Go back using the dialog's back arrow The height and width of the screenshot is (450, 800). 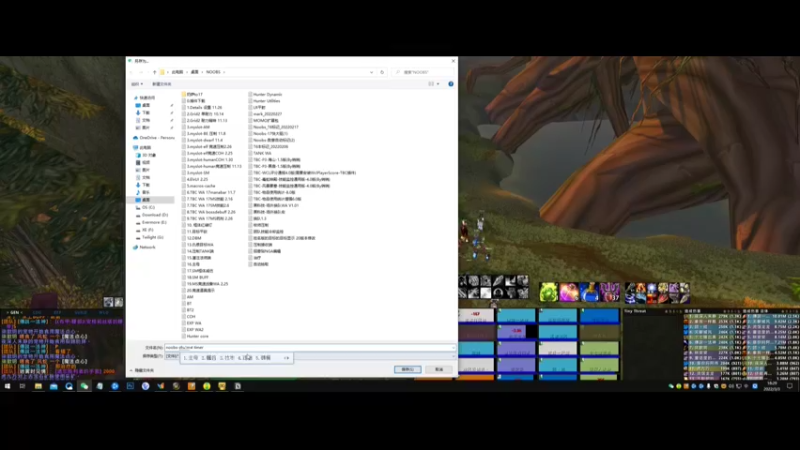coord(132,72)
